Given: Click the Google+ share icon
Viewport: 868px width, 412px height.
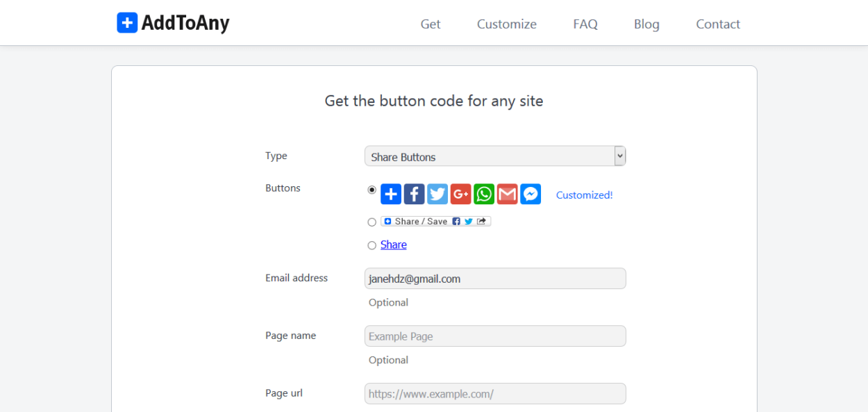Looking at the screenshot, I should 460,195.
